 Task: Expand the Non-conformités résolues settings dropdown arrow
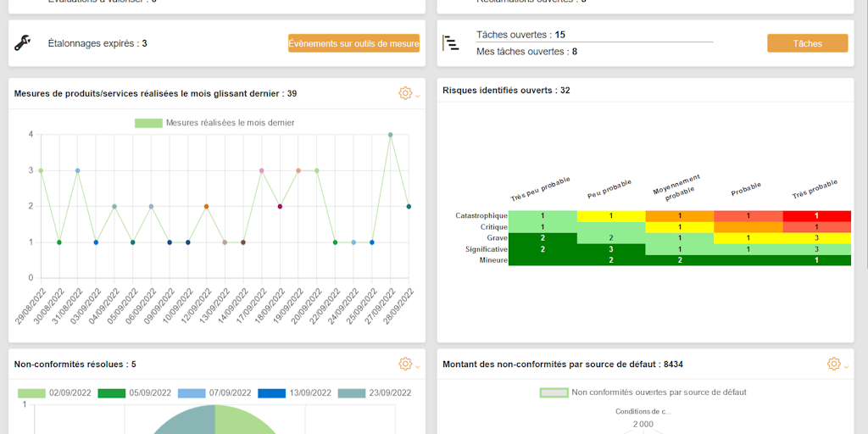[x=417, y=366]
